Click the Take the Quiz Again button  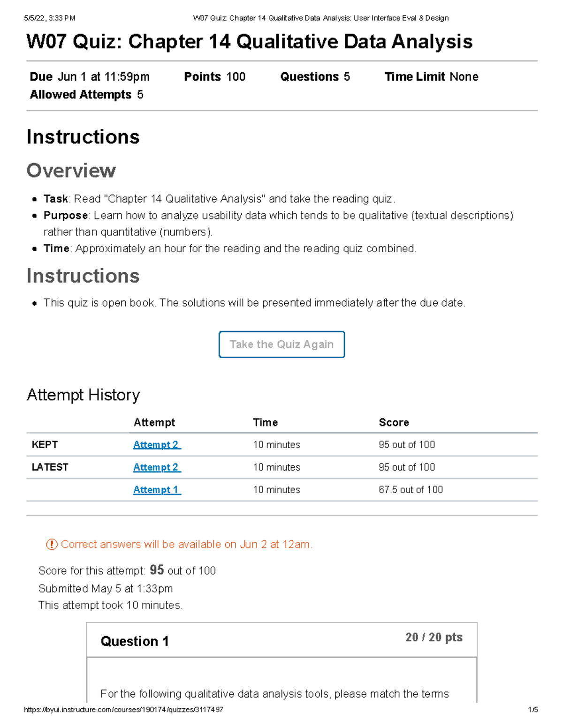tap(281, 344)
